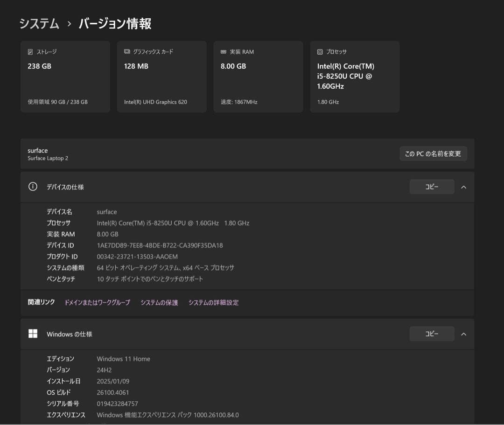
Task: Select Surface Laptop 2 model text
Action: coord(48,158)
